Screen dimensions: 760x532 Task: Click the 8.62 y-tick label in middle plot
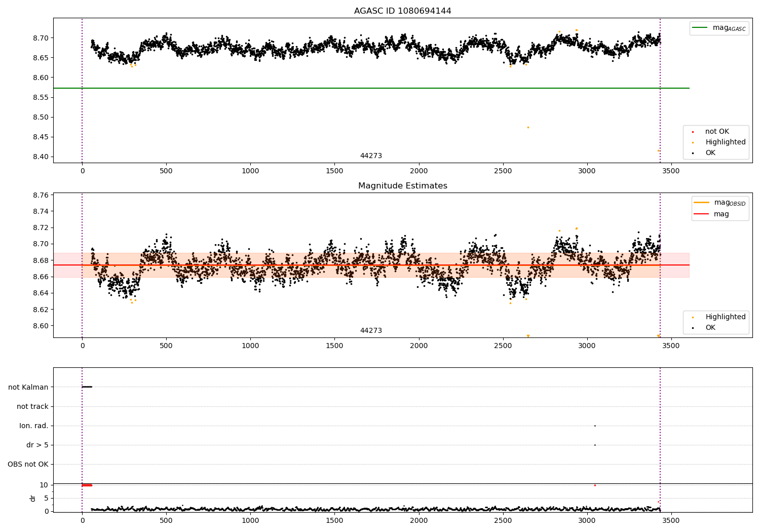(41, 310)
